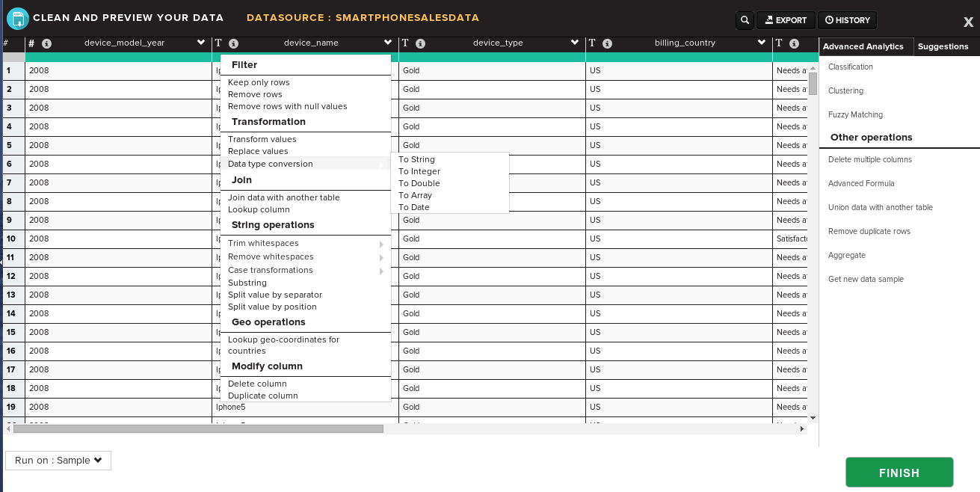Select Split value by separator
Screen dimensions: 980x492
[275, 295]
